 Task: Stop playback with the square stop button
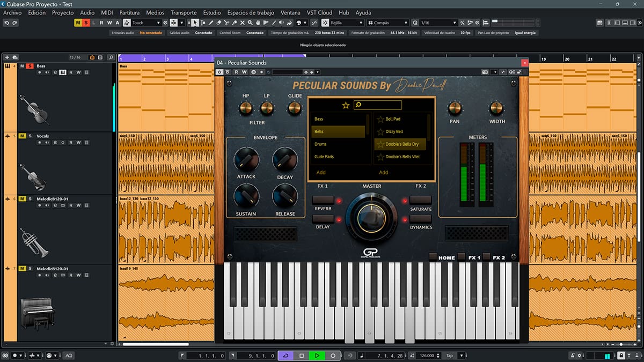(x=302, y=356)
